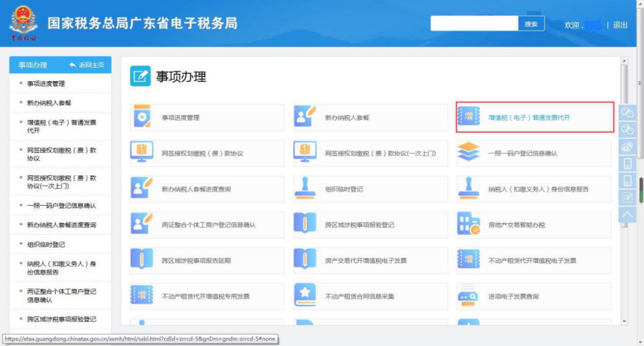Viewport: 644px width, 346px height.
Task: Click the national tax emblem logo
Action: click(23, 23)
